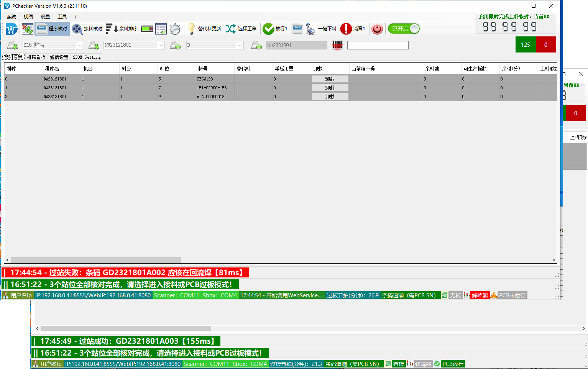Click the red power button icon
The height and width of the screenshot is (369, 588).
pyautogui.click(x=377, y=29)
